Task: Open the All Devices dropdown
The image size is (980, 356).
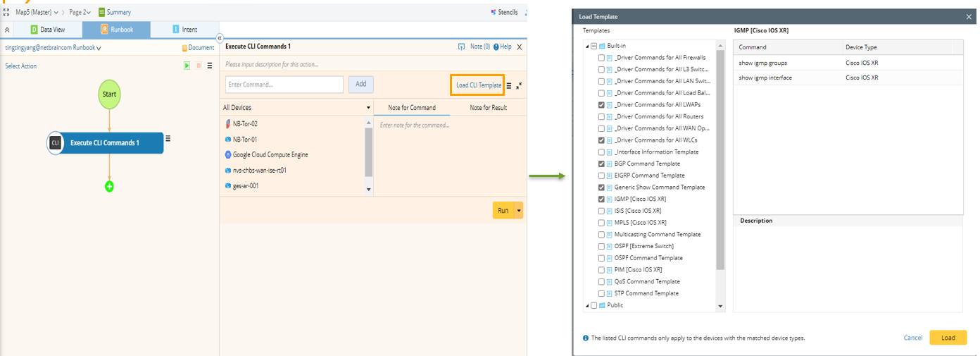Action: [x=368, y=108]
